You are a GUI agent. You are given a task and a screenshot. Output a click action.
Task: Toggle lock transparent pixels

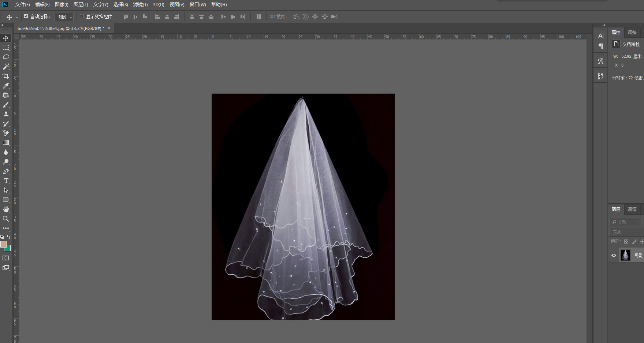pos(626,242)
